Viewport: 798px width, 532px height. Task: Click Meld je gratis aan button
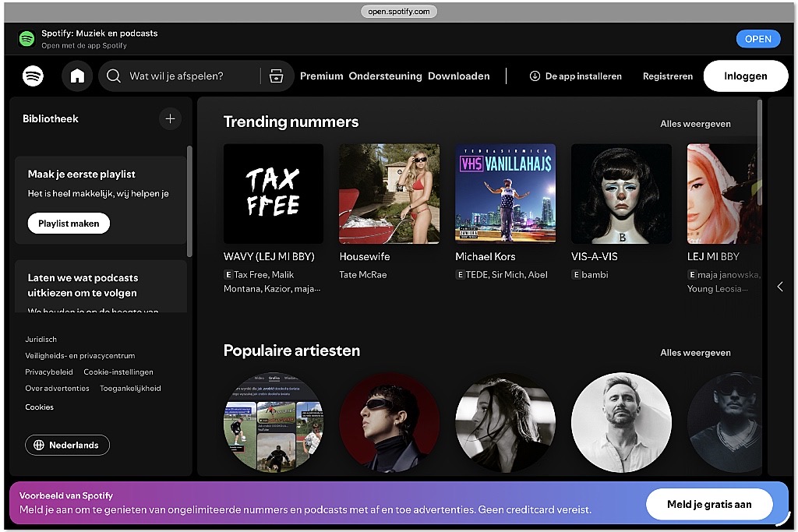point(709,505)
